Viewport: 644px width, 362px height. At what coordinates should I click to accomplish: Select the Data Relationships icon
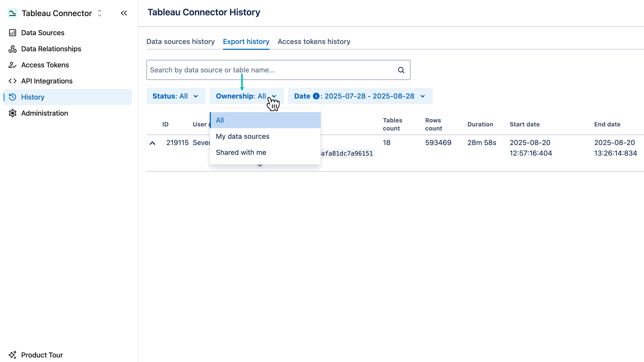(13, 49)
